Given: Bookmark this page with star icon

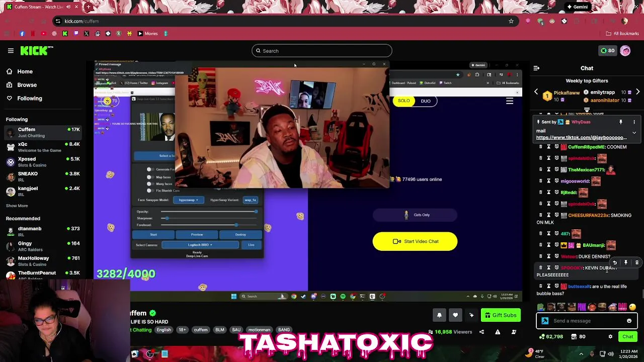Looking at the screenshot, I should pyautogui.click(x=511, y=21).
